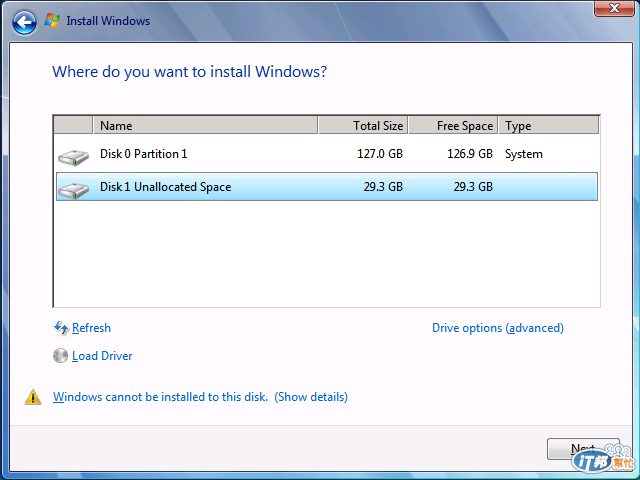640x480 pixels.
Task: Click the yellow warning triangle icon
Action: 33,397
